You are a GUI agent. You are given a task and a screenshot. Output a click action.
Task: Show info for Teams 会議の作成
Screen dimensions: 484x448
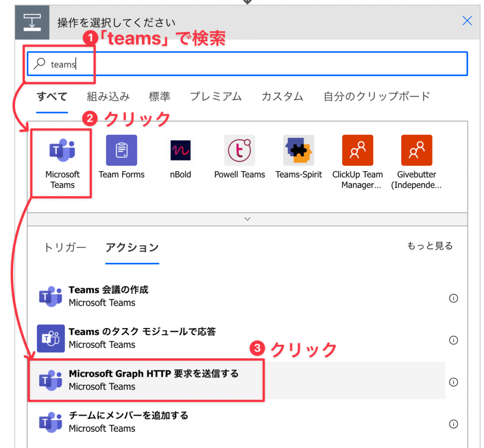pyautogui.click(x=453, y=298)
